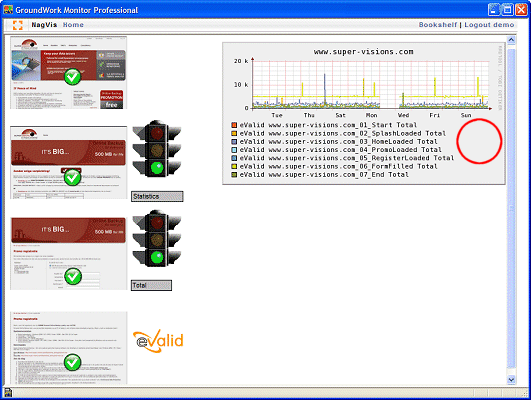
Task: Click the 04_PromoLoaded Total legend swatch
Action: 234,150
